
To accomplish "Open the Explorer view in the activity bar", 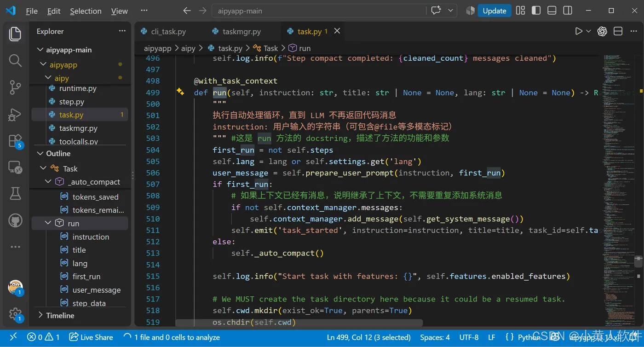I will click(15, 34).
